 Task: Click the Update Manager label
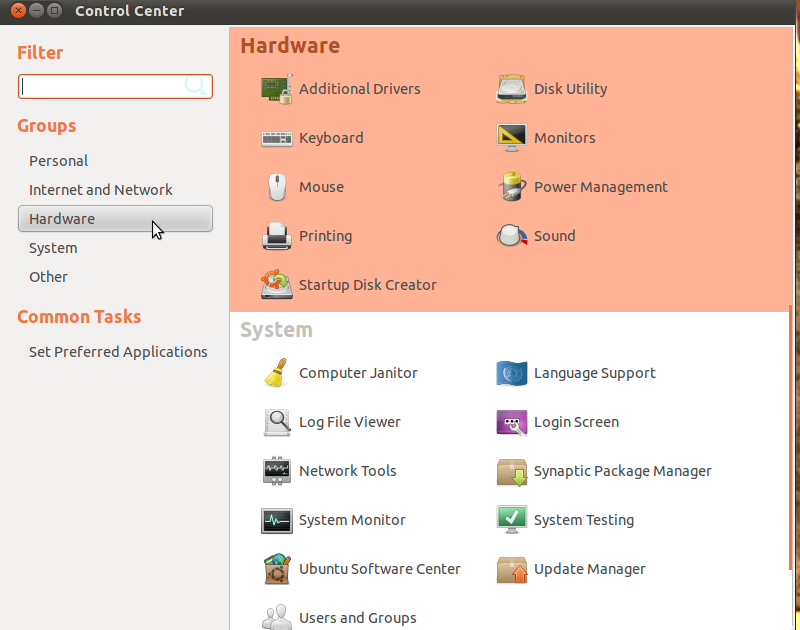pos(589,569)
